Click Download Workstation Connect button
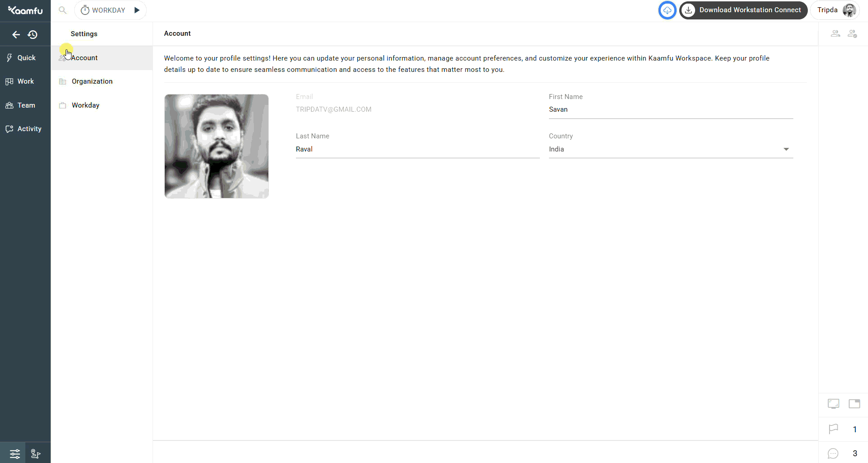This screenshot has width=868, height=463. point(743,10)
